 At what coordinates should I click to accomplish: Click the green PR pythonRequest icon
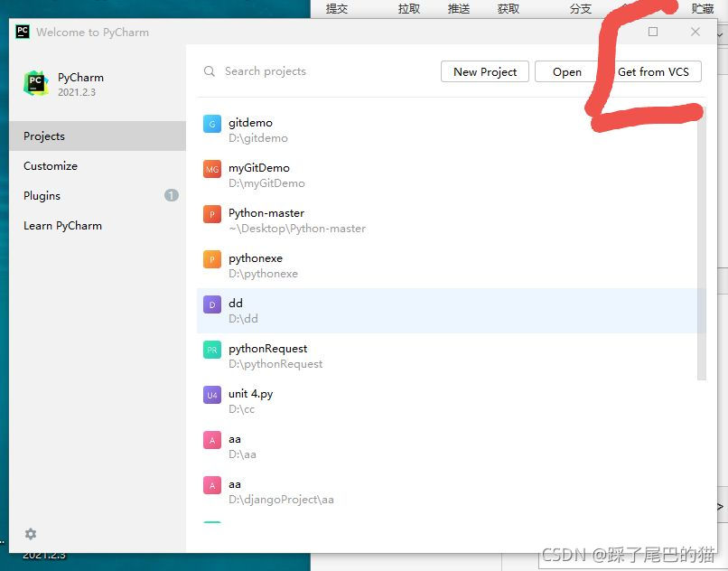coord(212,350)
